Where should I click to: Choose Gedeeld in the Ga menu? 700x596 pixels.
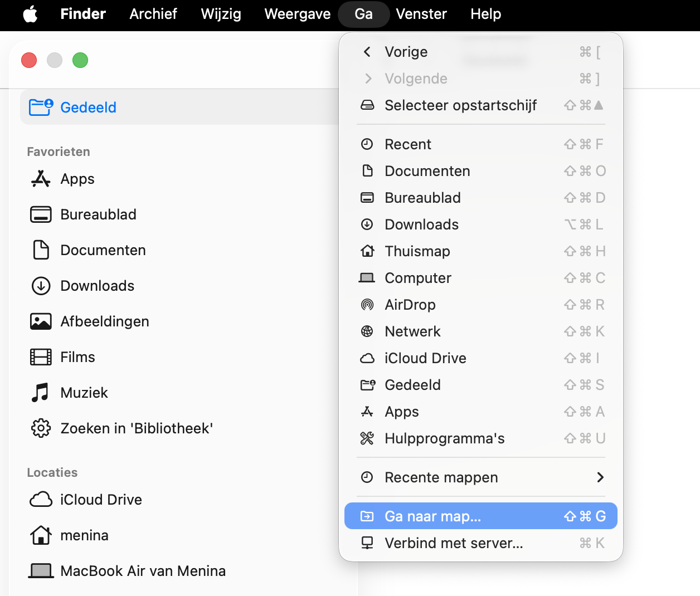481,385
